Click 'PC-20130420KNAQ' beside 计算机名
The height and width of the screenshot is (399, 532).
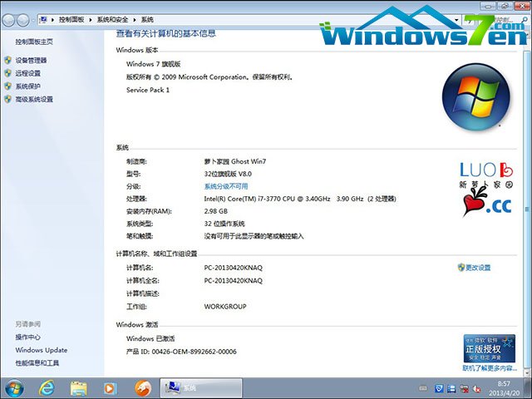coord(233,268)
